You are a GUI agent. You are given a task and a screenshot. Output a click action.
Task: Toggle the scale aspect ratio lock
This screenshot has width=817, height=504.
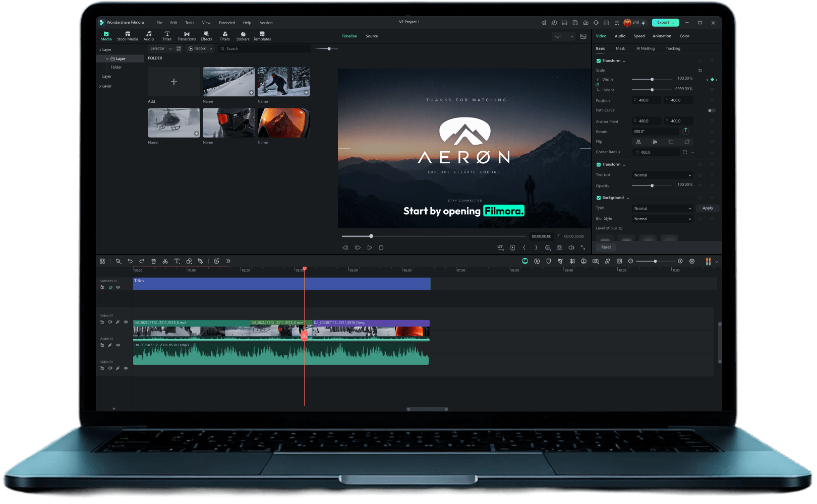[x=598, y=85]
